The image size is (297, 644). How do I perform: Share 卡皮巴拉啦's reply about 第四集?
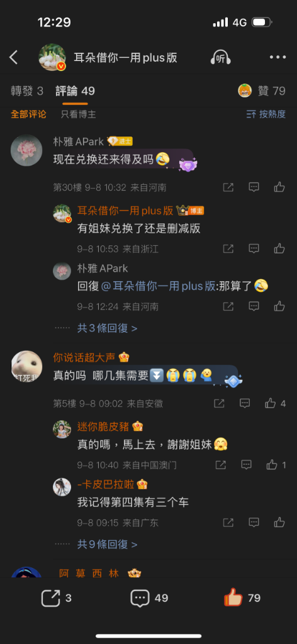(228, 523)
